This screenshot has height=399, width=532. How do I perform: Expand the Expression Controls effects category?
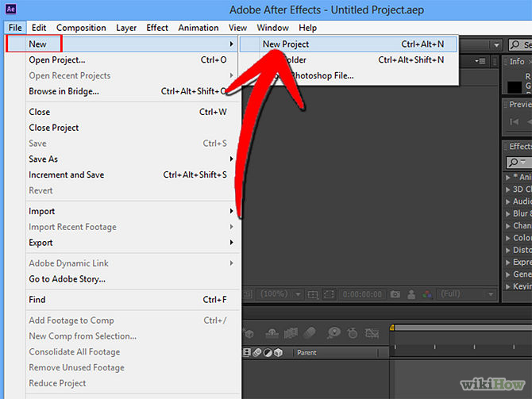[x=508, y=263]
